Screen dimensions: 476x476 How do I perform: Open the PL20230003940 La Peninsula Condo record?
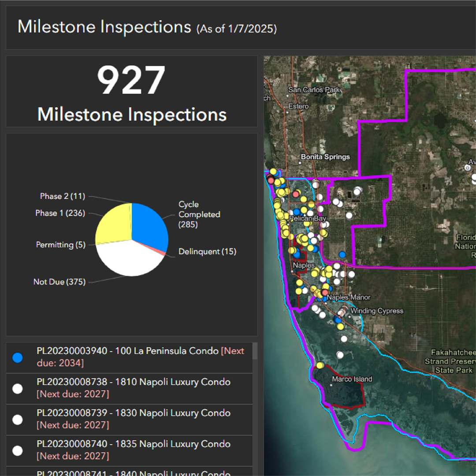point(140,357)
